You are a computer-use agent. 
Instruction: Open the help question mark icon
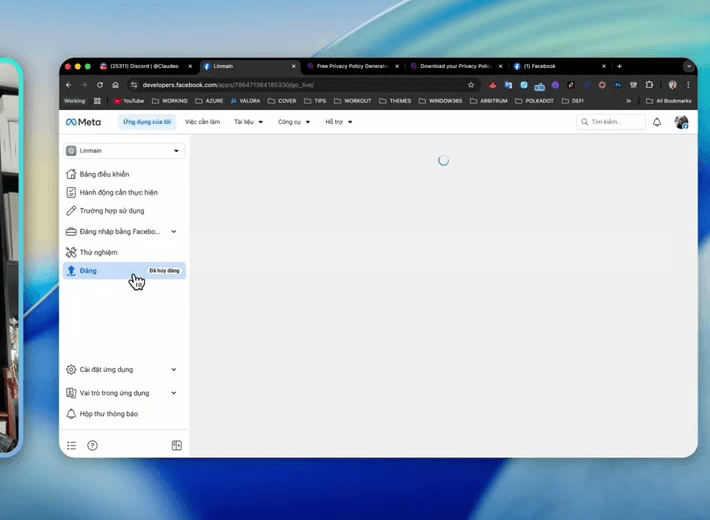point(92,445)
